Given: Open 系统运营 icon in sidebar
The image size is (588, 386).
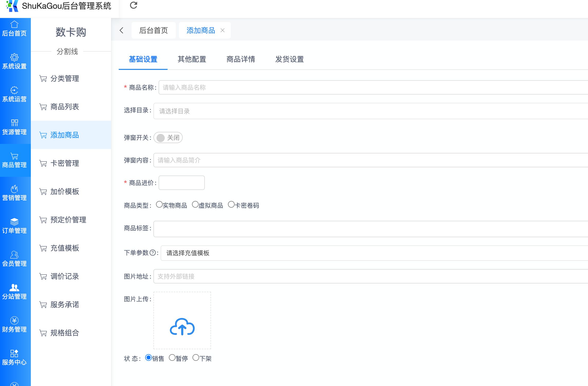Looking at the screenshot, I should pos(14,90).
